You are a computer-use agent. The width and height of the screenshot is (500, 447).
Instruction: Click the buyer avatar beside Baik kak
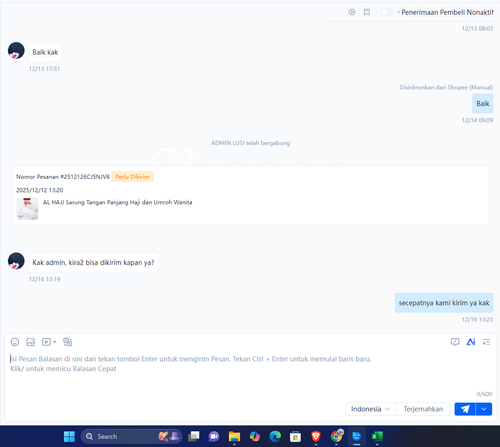pos(16,50)
